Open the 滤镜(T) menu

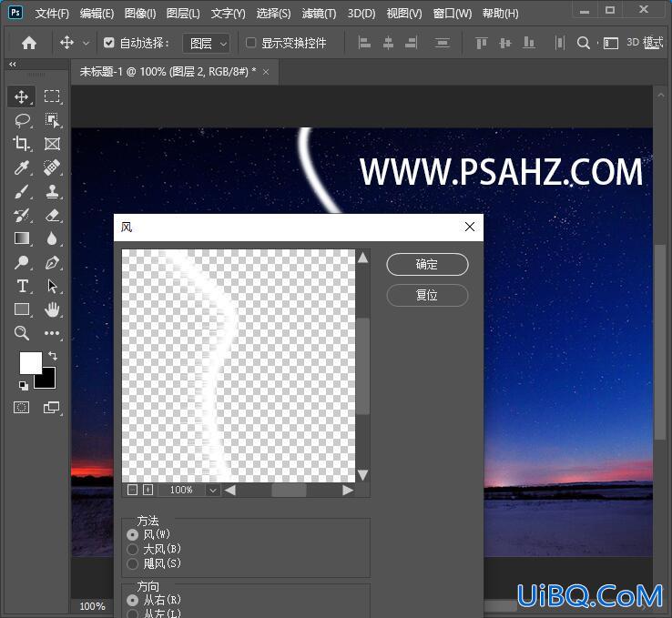click(319, 14)
